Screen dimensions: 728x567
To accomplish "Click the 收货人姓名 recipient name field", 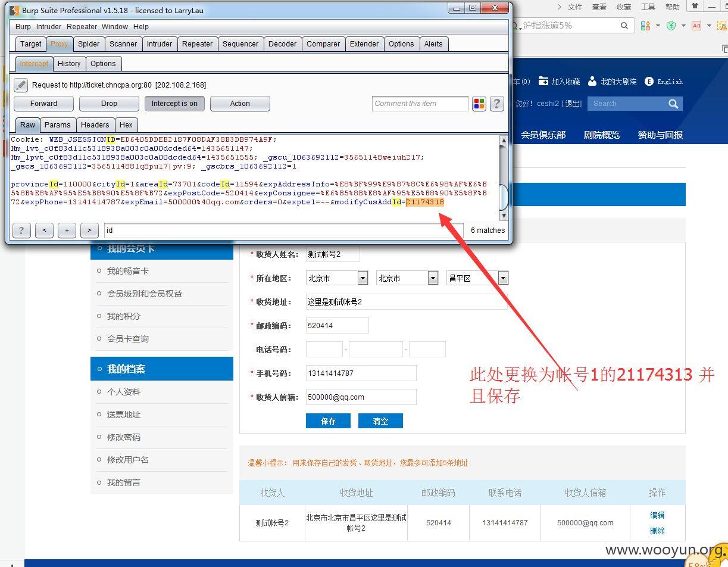I will pos(333,254).
